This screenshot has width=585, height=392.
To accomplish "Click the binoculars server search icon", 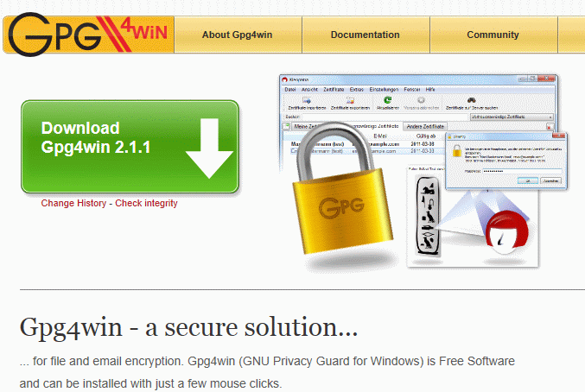I will [x=472, y=100].
